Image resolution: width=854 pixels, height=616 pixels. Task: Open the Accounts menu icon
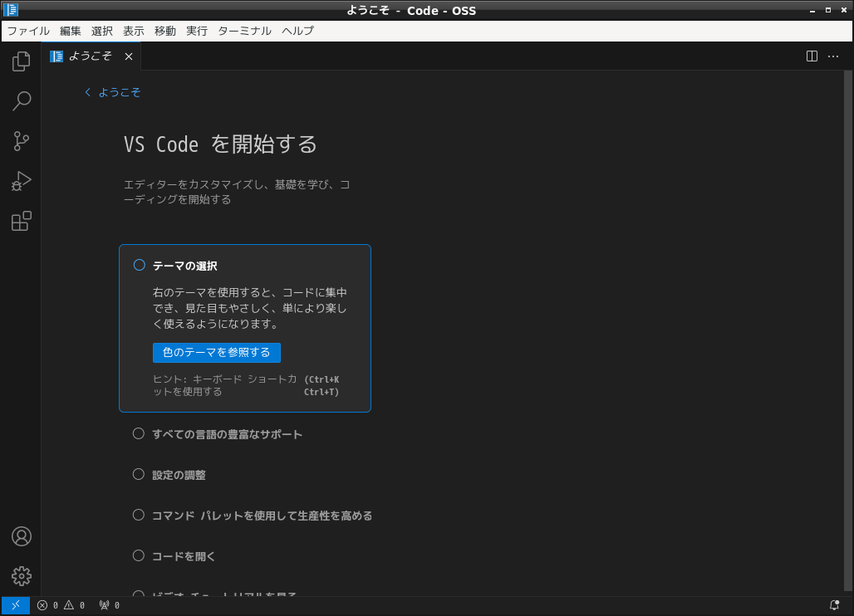22,536
